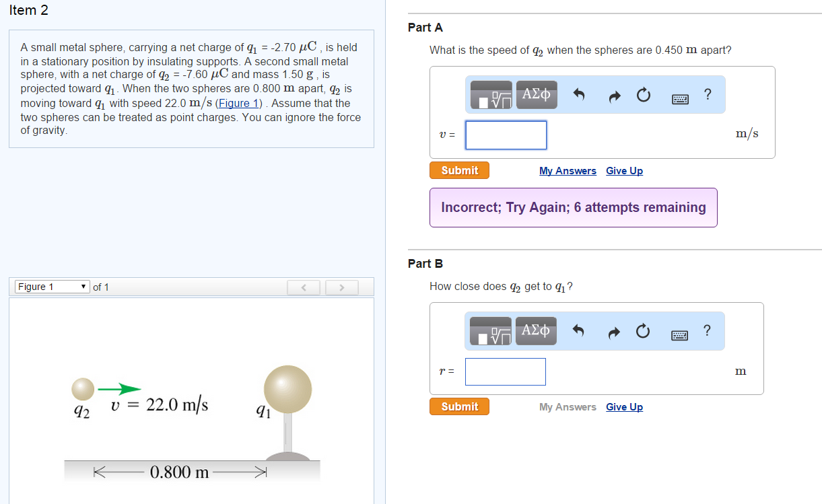Submit the answer for Part A
Image resolution: width=822 pixels, height=504 pixels.
[459, 170]
